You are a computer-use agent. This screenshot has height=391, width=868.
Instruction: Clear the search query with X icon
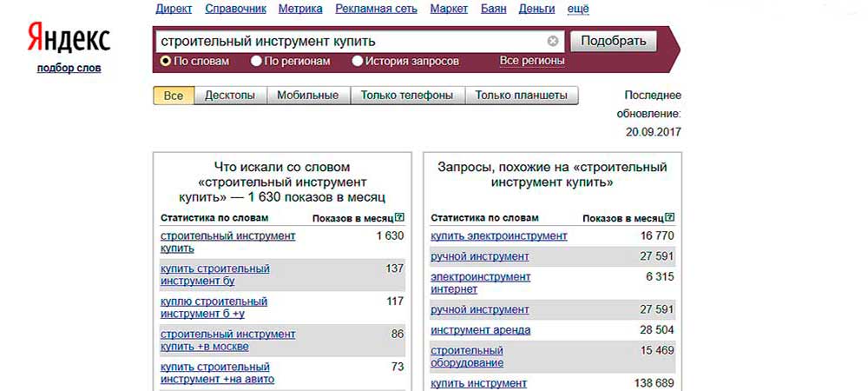[x=552, y=41]
